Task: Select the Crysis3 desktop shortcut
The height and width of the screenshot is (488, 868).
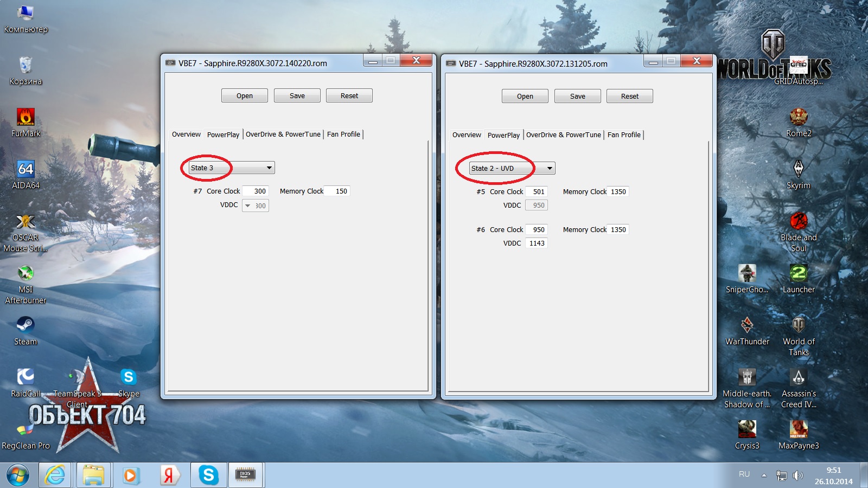Action: tap(747, 434)
